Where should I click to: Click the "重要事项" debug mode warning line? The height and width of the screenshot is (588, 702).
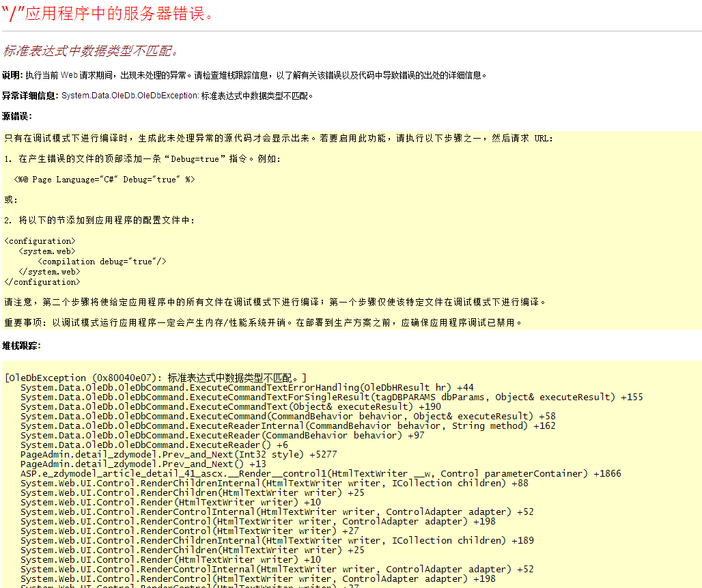click(x=264, y=322)
